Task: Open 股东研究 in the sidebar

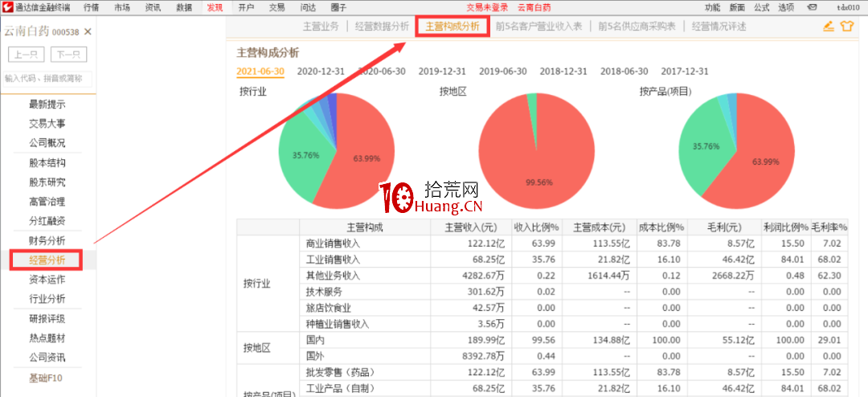Action: click(x=47, y=182)
